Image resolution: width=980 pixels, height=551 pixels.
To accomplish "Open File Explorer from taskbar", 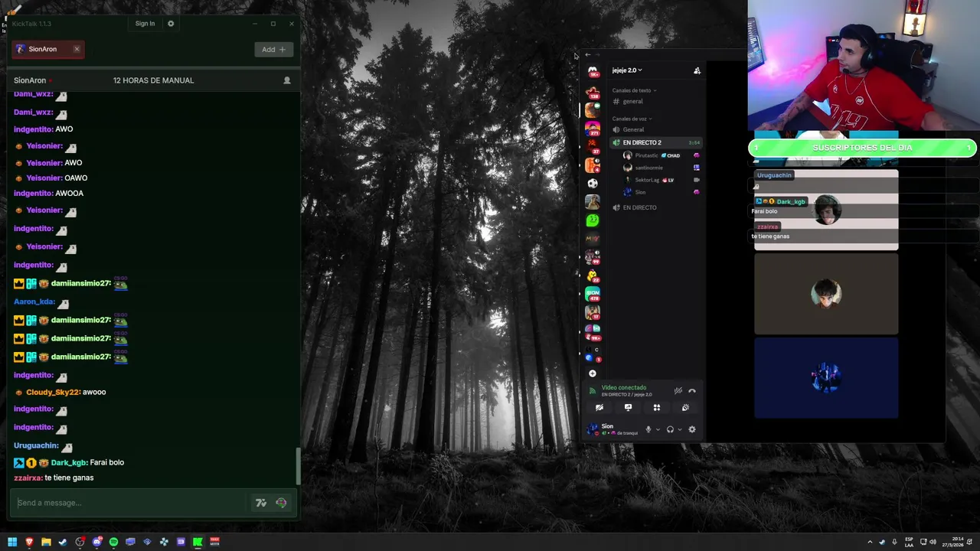I will click(x=46, y=543).
